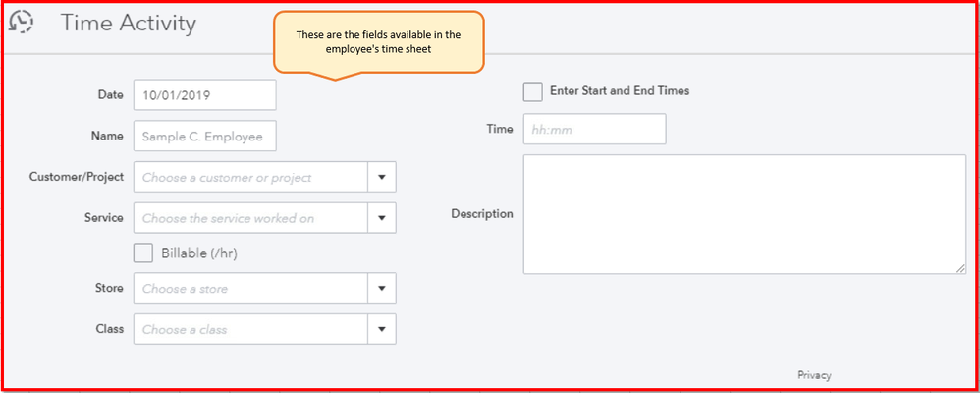Image resolution: width=980 pixels, height=393 pixels.
Task: Click the Time hh:mm input field
Action: coord(594,129)
